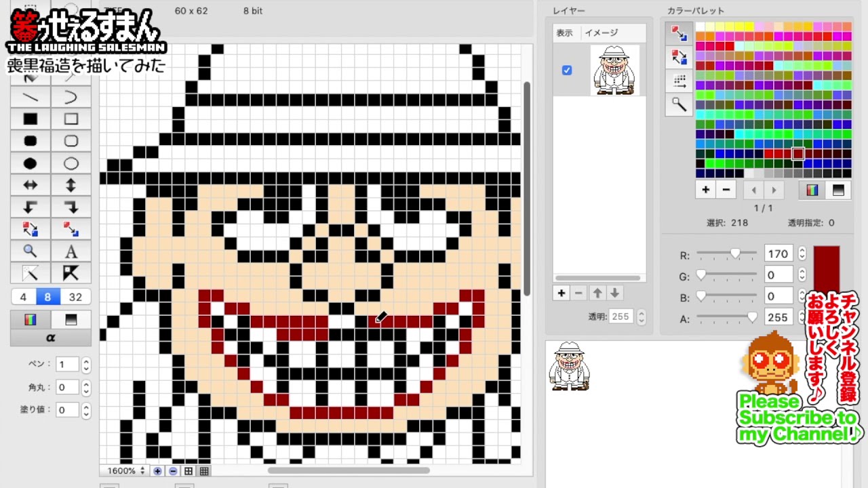The width and height of the screenshot is (868, 488).
Task: Select the palette color swap tool
Action: [x=679, y=33]
